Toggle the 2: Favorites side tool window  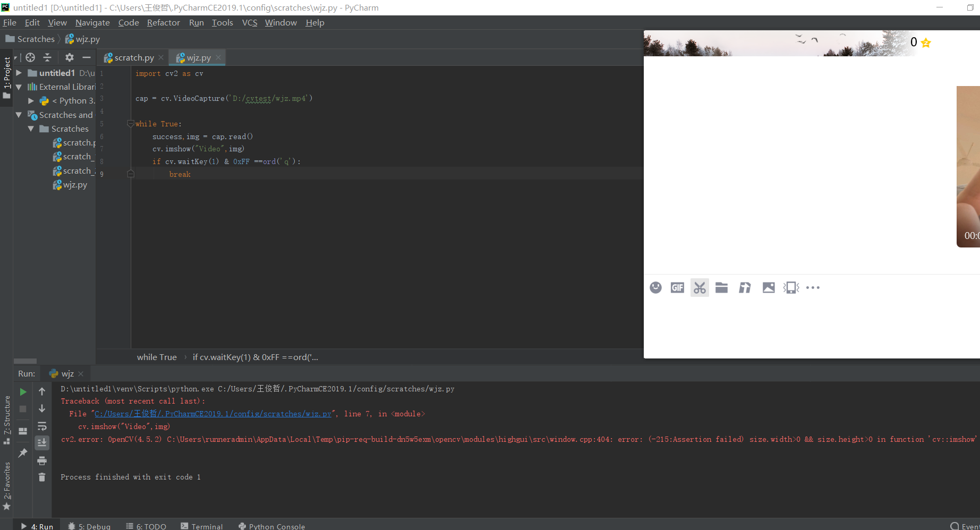pyautogui.click(x=6, y=486)
